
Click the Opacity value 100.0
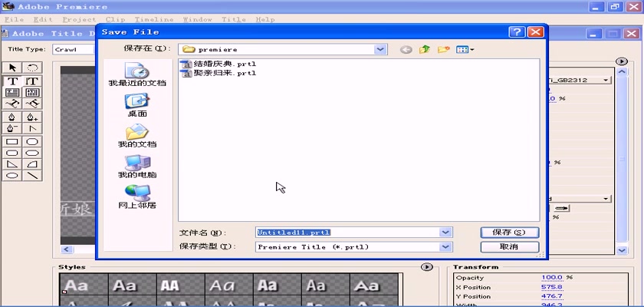[x=552, y=278]
